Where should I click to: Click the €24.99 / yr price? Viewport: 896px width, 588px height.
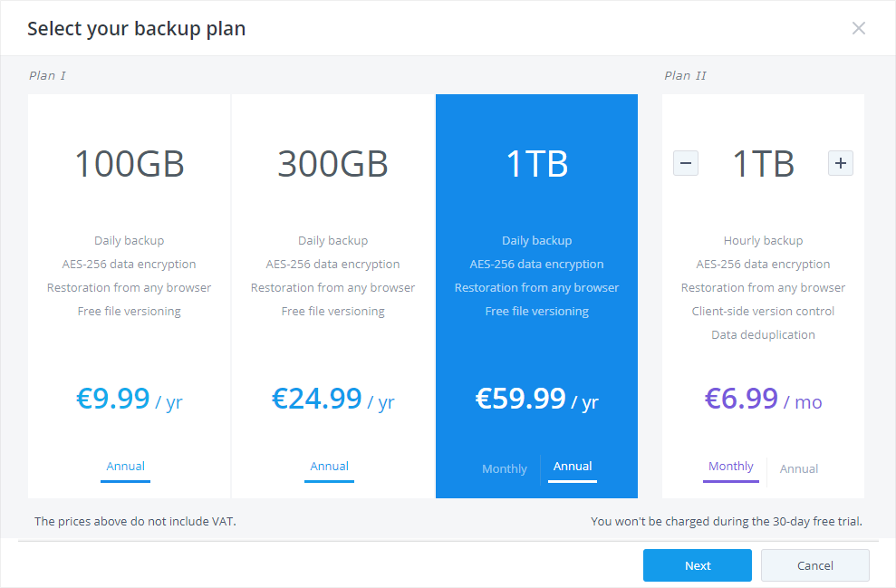332,400
